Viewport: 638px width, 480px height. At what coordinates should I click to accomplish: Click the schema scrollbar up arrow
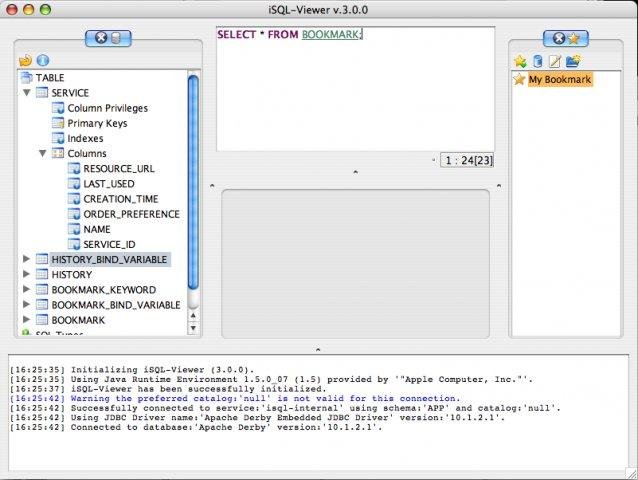click(x=193, y=315)
